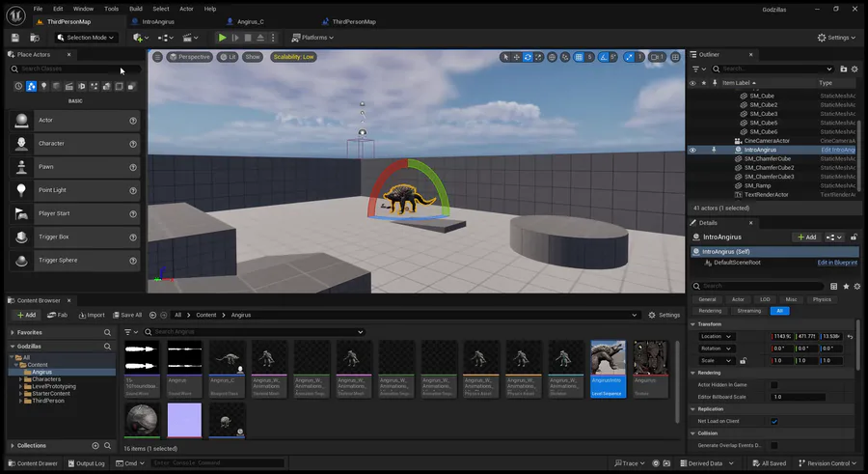Viewport: 868px width, 474px height.
Task: Open the Selection Mode dropdown
Action: (x=87, y=38)
